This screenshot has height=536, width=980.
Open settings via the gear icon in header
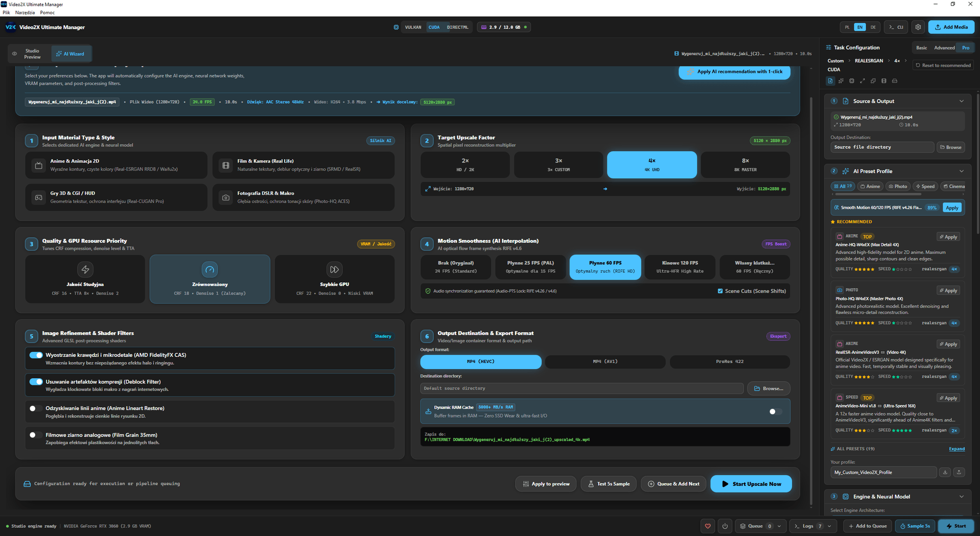coord(918,27)
